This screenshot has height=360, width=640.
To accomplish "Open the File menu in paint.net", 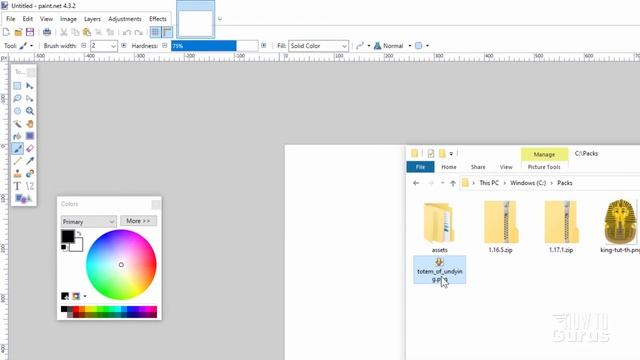I will tap(11, 19).
